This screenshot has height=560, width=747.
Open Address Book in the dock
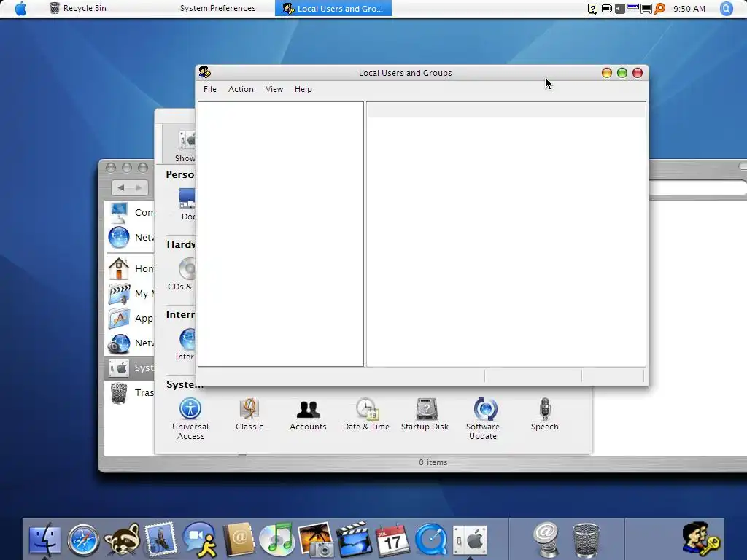coord(239,540)
